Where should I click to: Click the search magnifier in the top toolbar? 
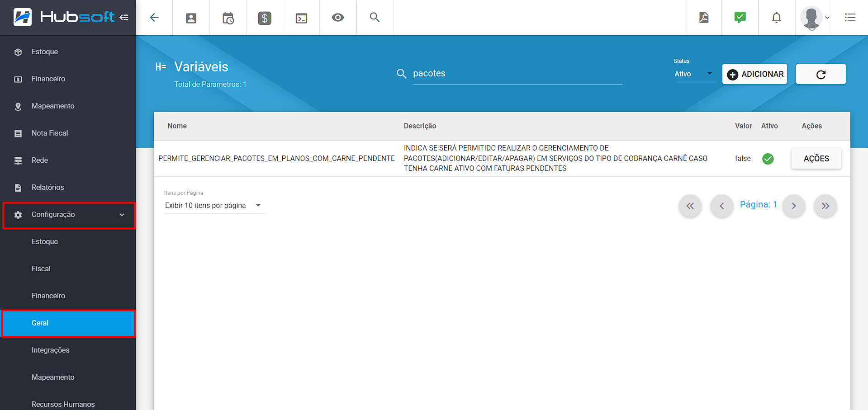tap(375, 17)
